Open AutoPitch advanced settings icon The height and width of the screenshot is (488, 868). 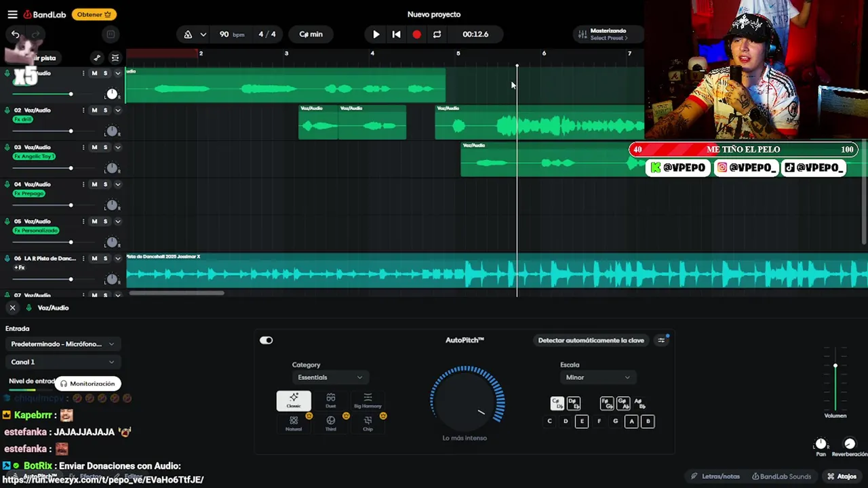[x=662, y=340]
